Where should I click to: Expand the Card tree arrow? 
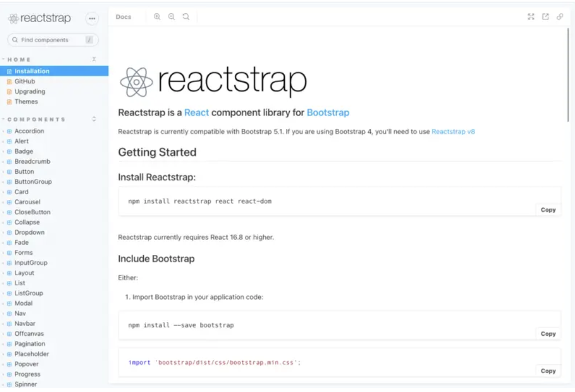click(3, 192)
